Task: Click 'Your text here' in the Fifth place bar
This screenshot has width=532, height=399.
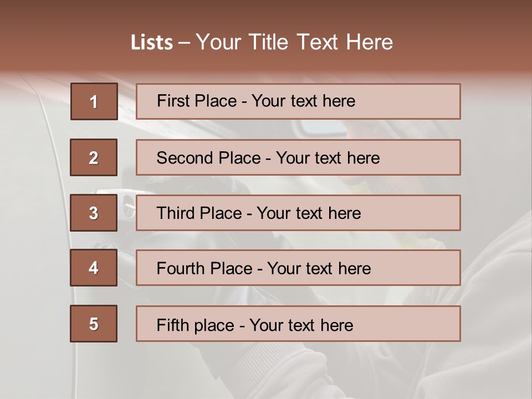Action: pyautogui.click(x=301, y=325)
